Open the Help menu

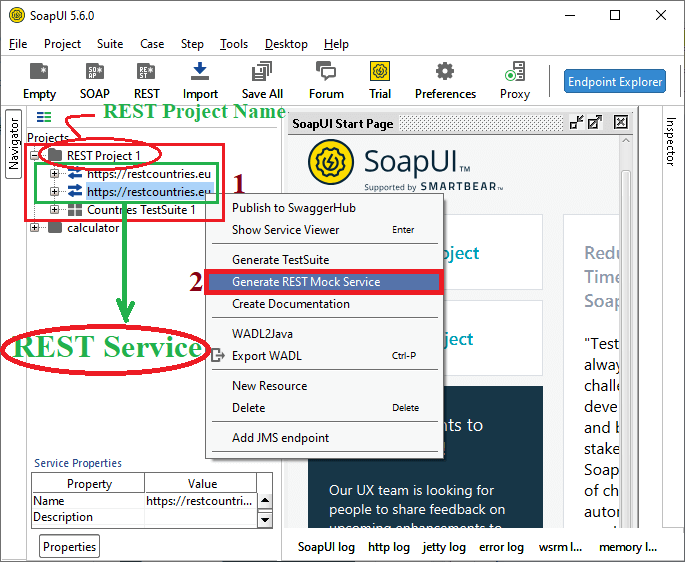tap(336, 44)
